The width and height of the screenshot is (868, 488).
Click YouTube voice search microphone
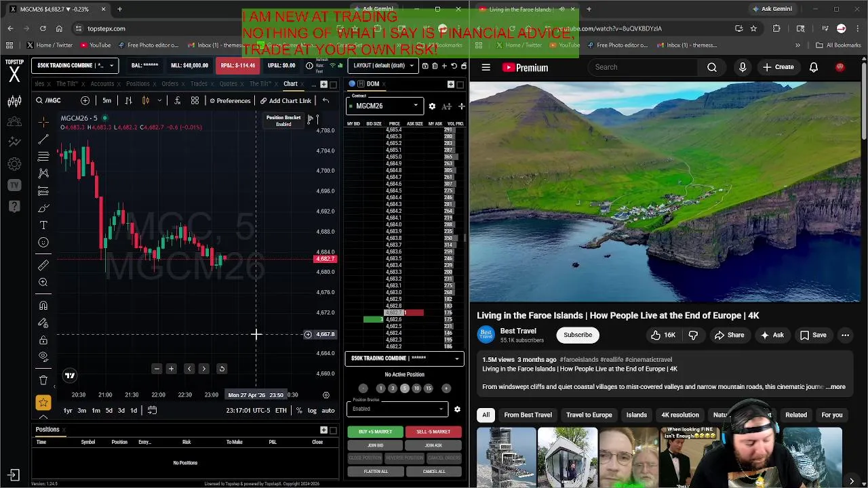coord(743,67)
